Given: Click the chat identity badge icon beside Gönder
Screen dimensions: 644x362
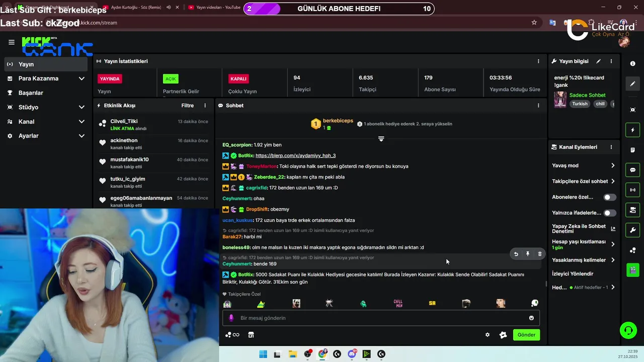Looking at the screenshot, I should (x=503, y=335).
